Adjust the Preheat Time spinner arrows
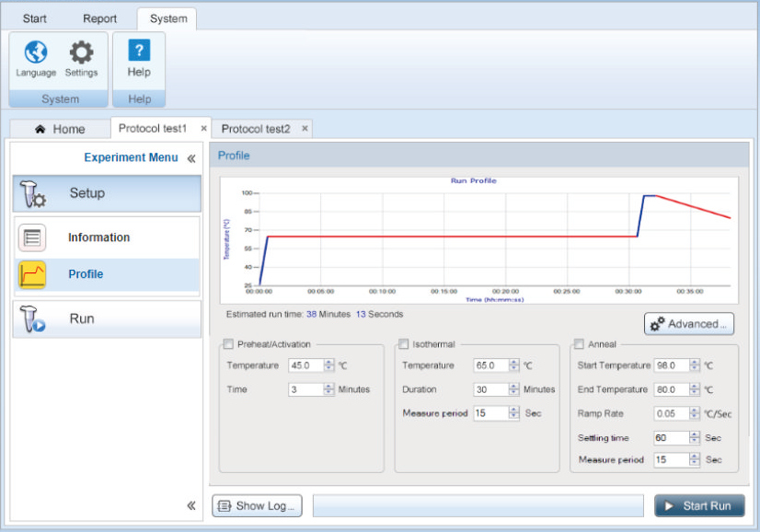 (x=329, y=389)
